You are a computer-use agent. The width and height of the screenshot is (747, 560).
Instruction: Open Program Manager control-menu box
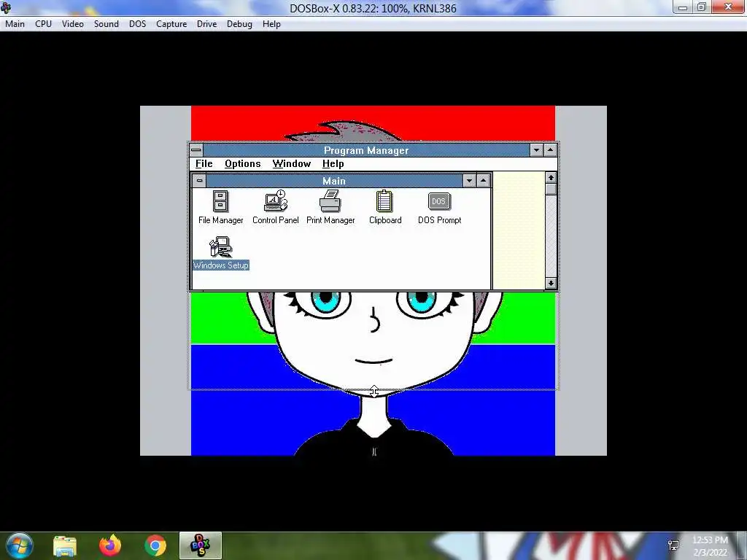pos(196,150)
